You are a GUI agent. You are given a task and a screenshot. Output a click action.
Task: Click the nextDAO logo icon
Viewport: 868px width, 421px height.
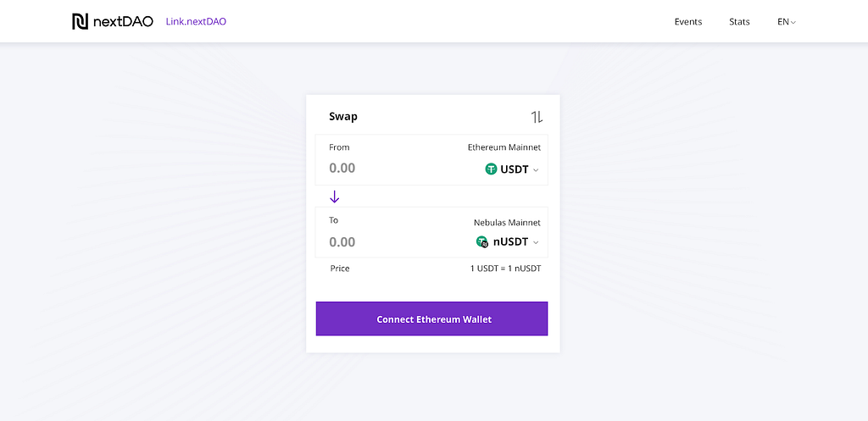click(x=81, y=22)
